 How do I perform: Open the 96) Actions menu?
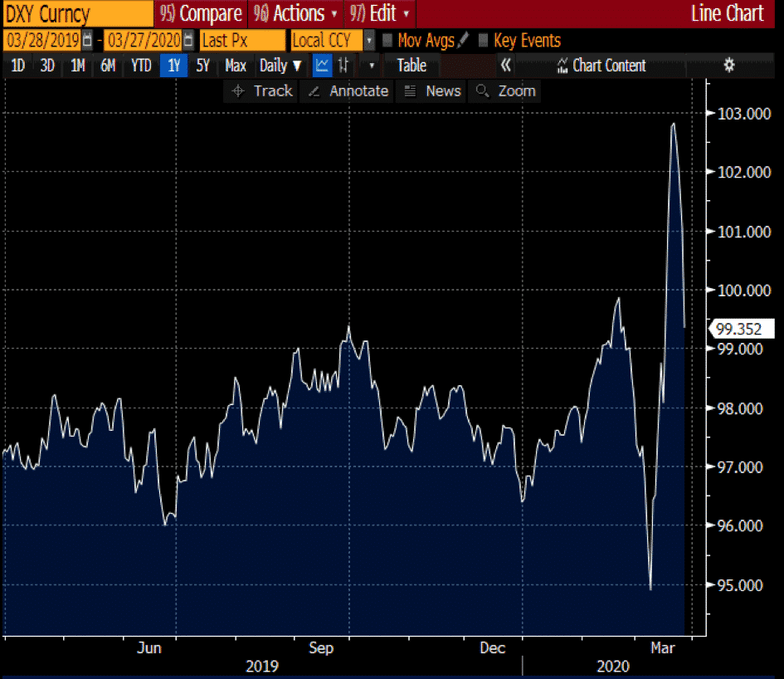pos(295,13)
